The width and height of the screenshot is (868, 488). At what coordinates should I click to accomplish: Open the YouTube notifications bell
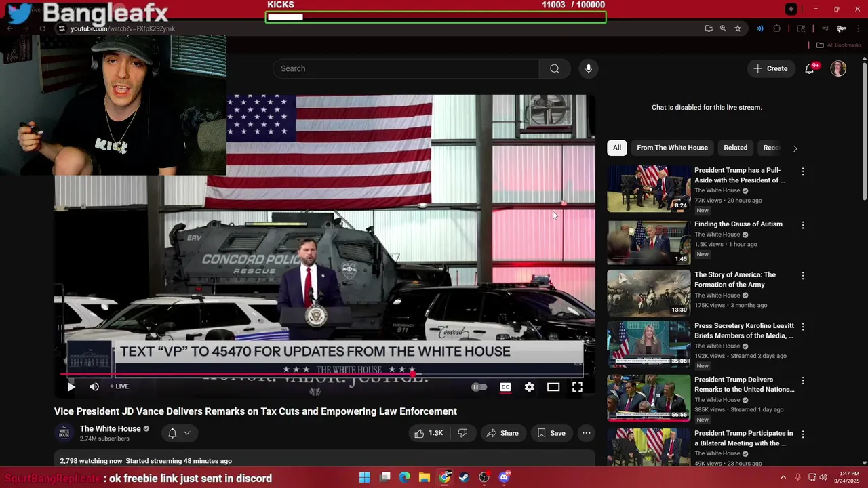(x=810, y=68)
